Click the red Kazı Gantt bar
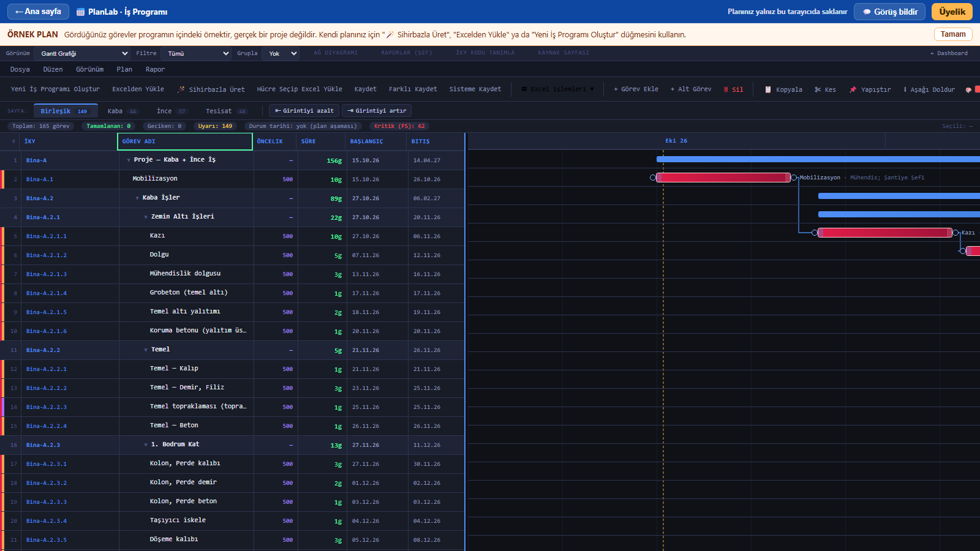The width and height of the screenshot is (980, 551). [x=885, y=233]
